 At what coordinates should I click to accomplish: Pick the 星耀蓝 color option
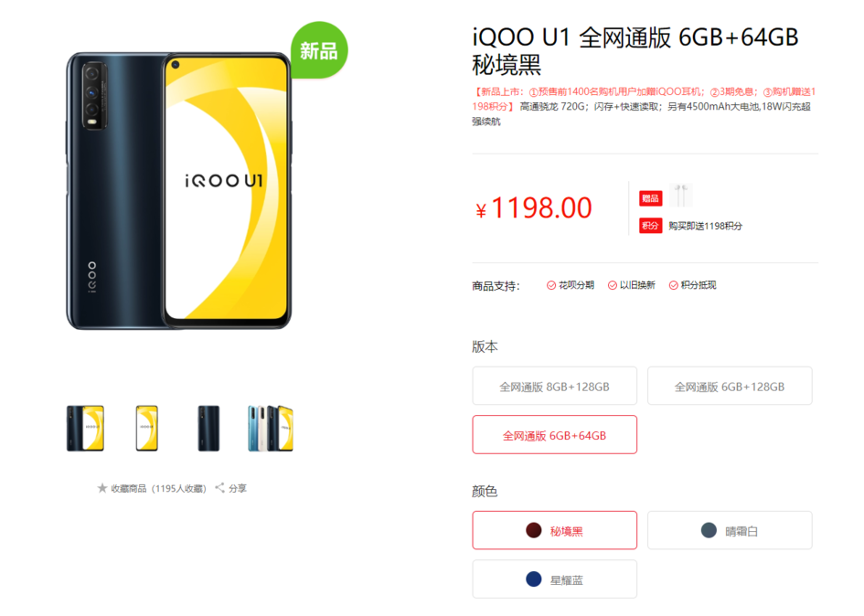[x=554, y=579]
